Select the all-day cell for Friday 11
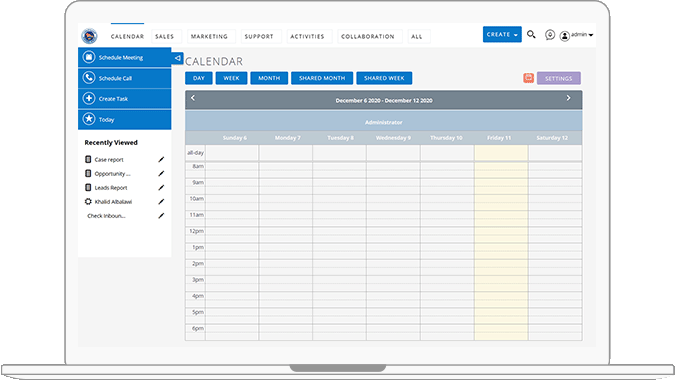675x380 pixels. click(x=501, y=153)
